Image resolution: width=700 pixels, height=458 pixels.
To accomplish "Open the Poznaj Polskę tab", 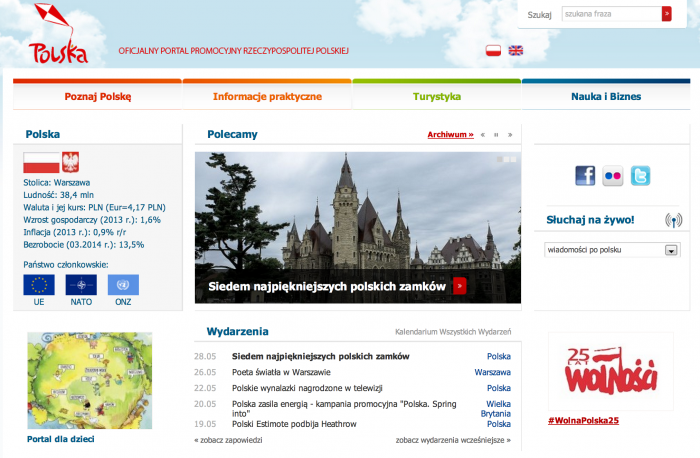I will coord(98,96).
